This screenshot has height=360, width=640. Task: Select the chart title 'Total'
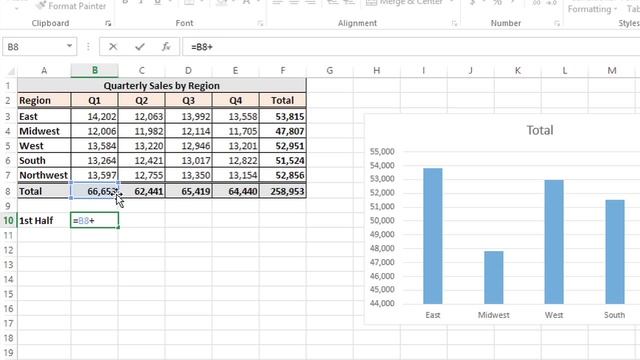tap(540, 130)
